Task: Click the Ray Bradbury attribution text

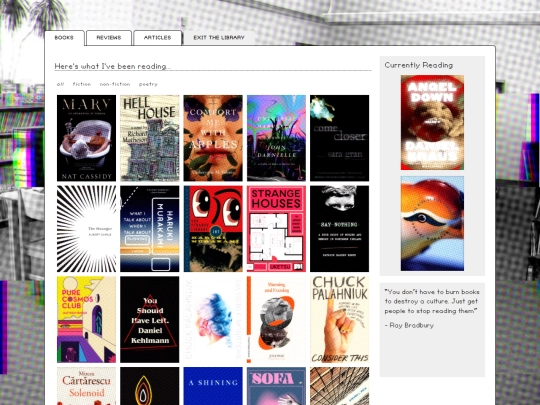Action: tap(409, 325)
